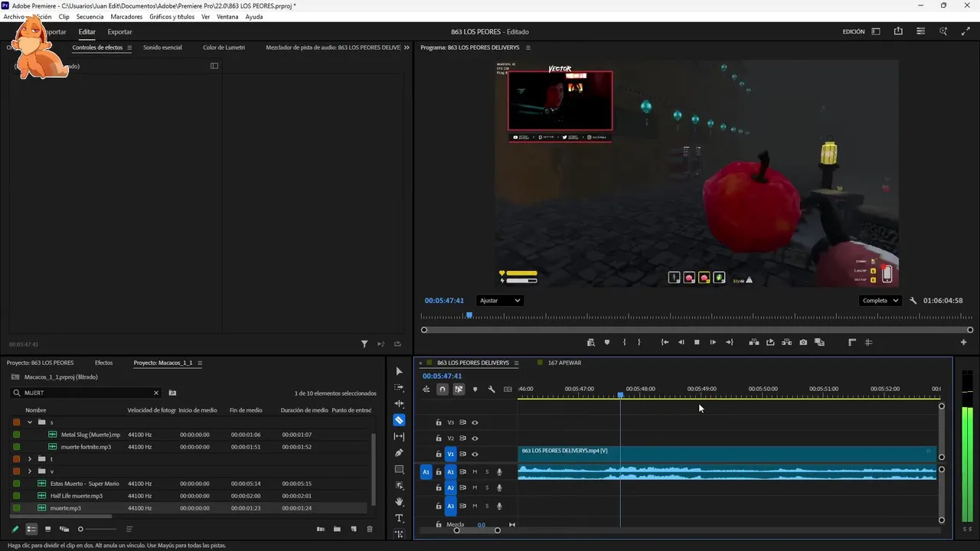This screenshot has height=551, width=980.
Task: Open the panel overflow double-chevron menu
Action: click(x=406, y=47)
